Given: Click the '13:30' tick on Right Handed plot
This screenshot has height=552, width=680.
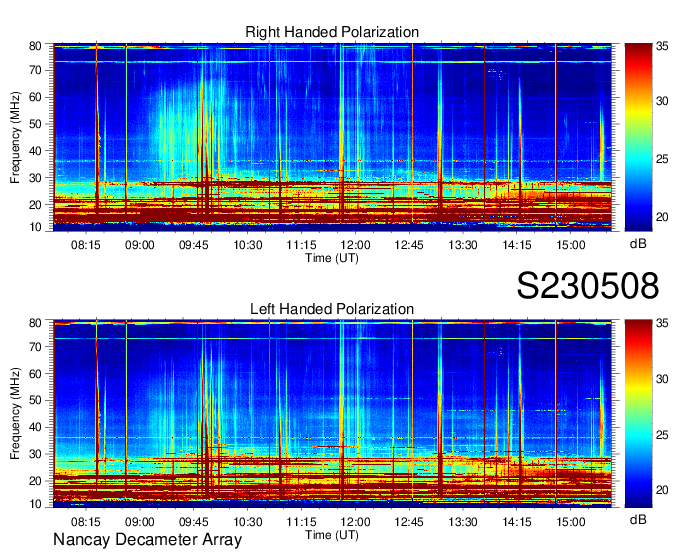Looking at the screenshot, I should click(x=463, y=245).
